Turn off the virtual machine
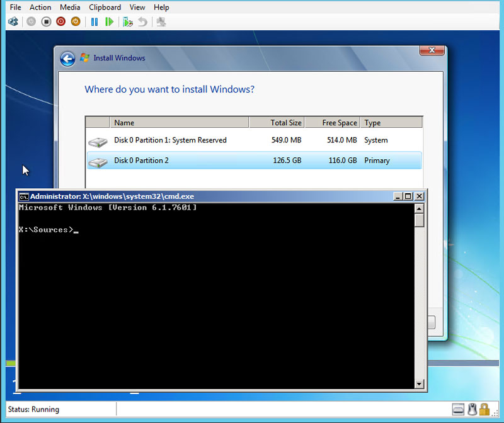The width and height of the screenshot is (504, 423). click(x=45, y=21)
